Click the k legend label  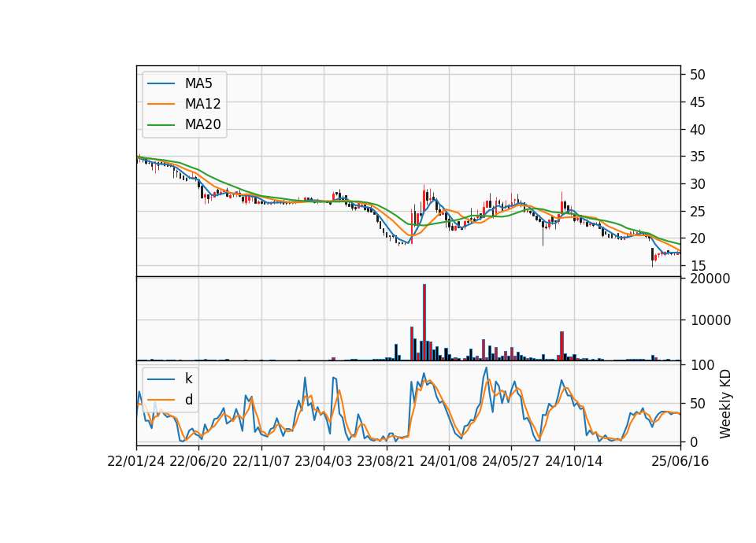tap(188, 379)
